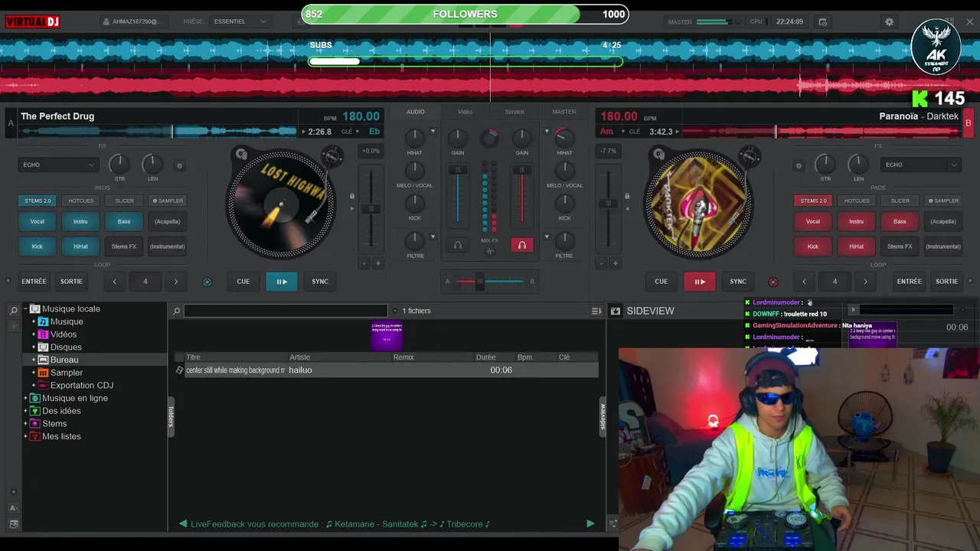Switch to the Scratch mixer tab

pyautogui.click(x=514, y=112)
